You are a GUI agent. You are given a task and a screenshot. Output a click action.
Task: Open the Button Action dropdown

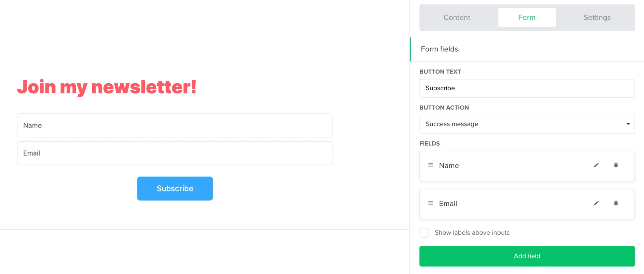pos(526,124)
